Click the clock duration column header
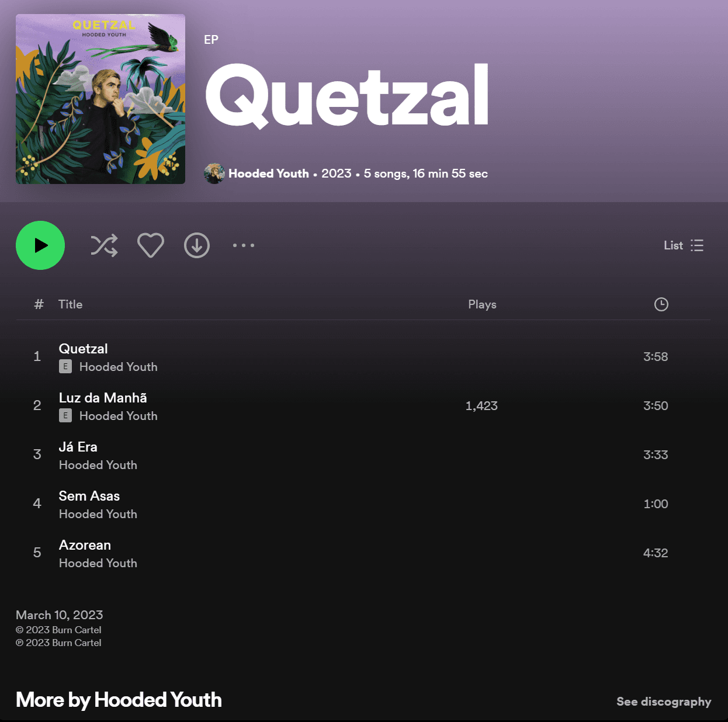 661,304
